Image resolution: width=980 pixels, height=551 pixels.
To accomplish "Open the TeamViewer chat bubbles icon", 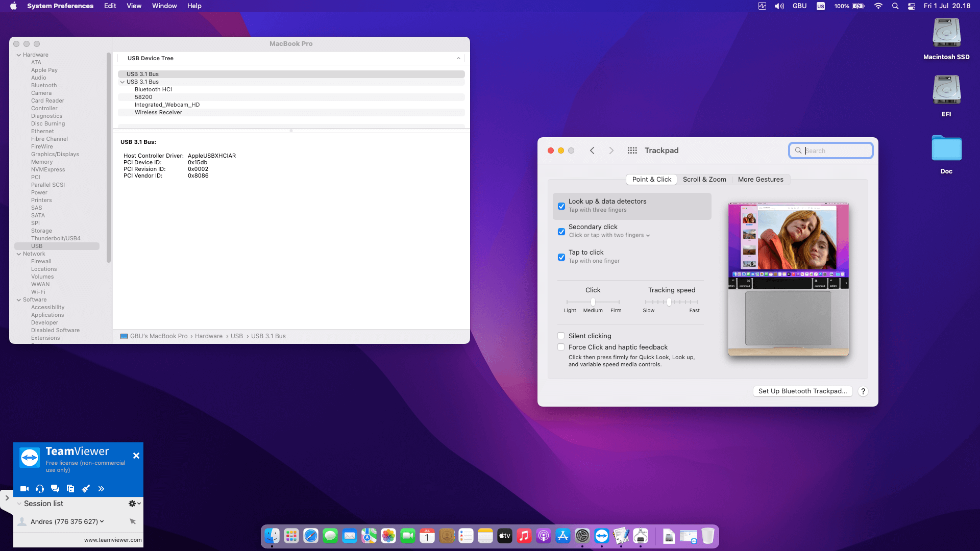I will [x=55, y=489].
